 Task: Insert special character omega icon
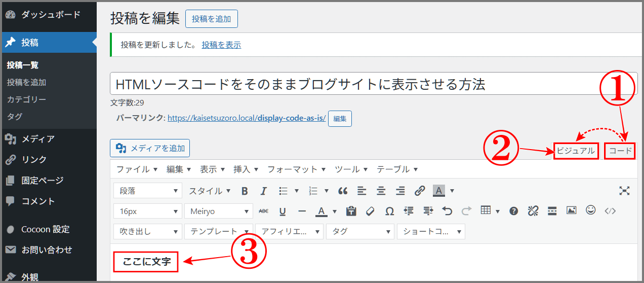click(x=389, y=211)
